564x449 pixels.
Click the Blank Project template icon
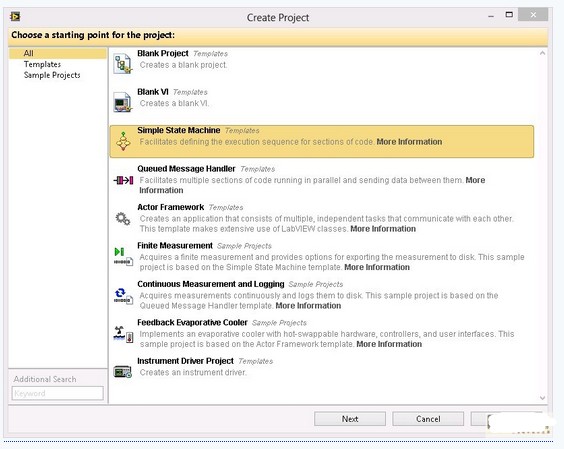pos(123,64)
